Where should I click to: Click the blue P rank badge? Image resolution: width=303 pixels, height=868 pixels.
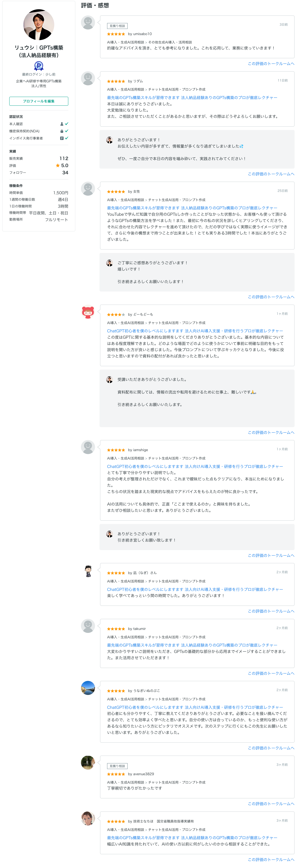[x=39, y=66]
